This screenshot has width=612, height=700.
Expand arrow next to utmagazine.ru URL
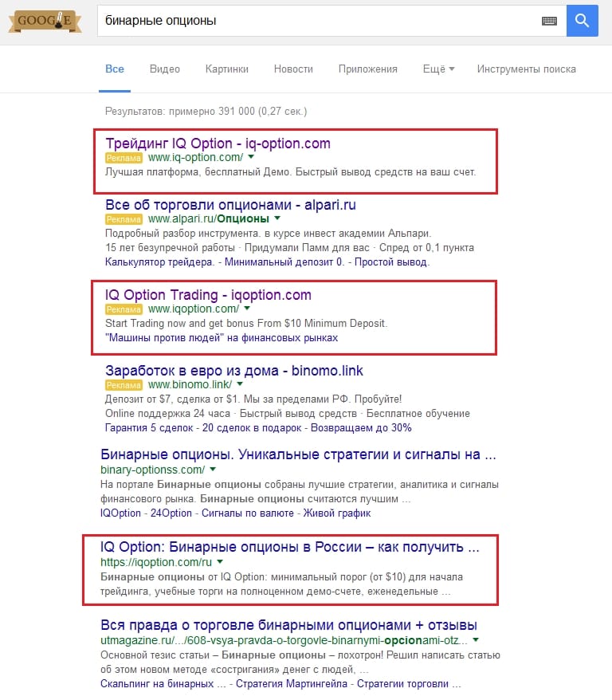pos(476,639)
